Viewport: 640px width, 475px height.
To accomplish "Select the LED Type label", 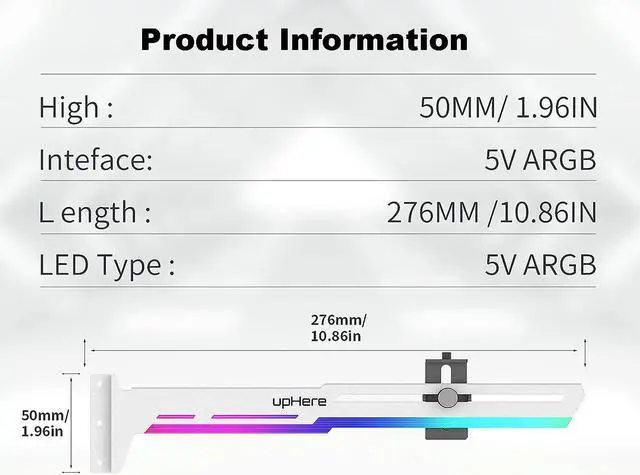I will coord(107,266).
